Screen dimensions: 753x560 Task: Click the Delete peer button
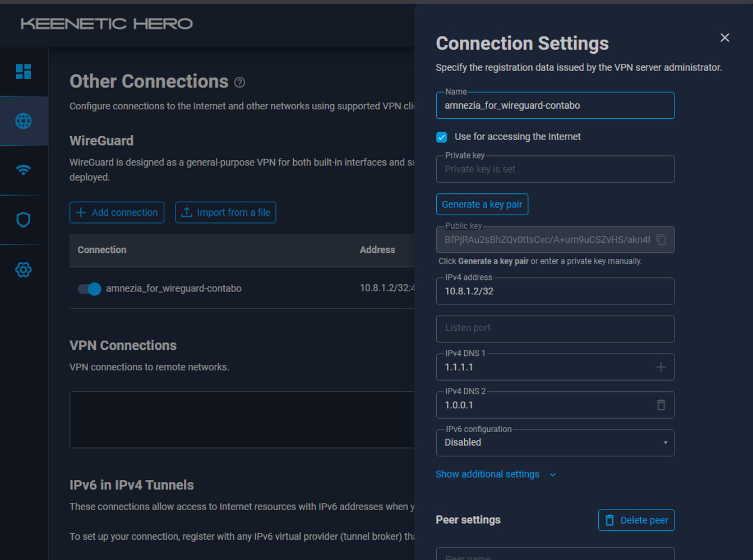[x=636, y=520]
